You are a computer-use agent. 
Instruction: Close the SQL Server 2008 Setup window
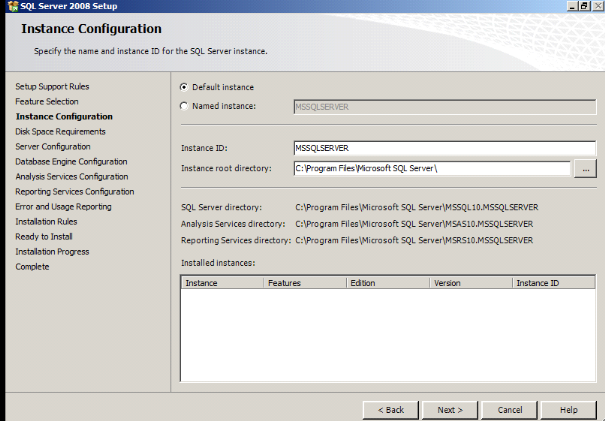click(598, 6)
